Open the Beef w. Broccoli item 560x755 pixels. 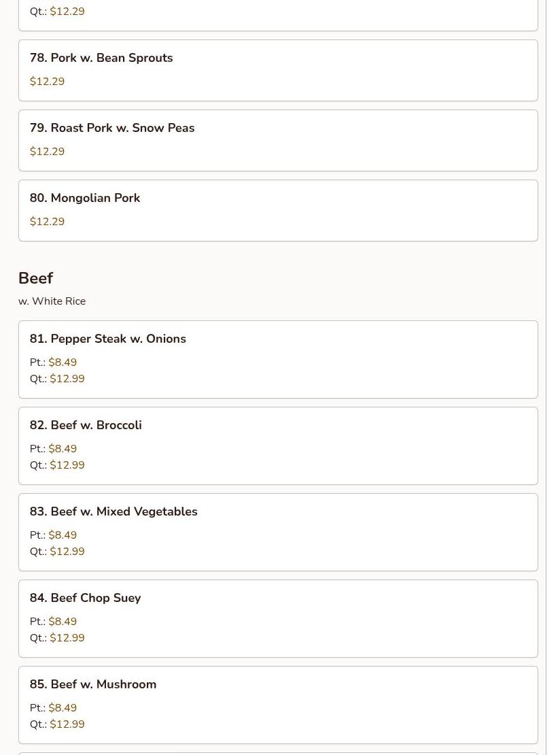[x=86, y=425]
